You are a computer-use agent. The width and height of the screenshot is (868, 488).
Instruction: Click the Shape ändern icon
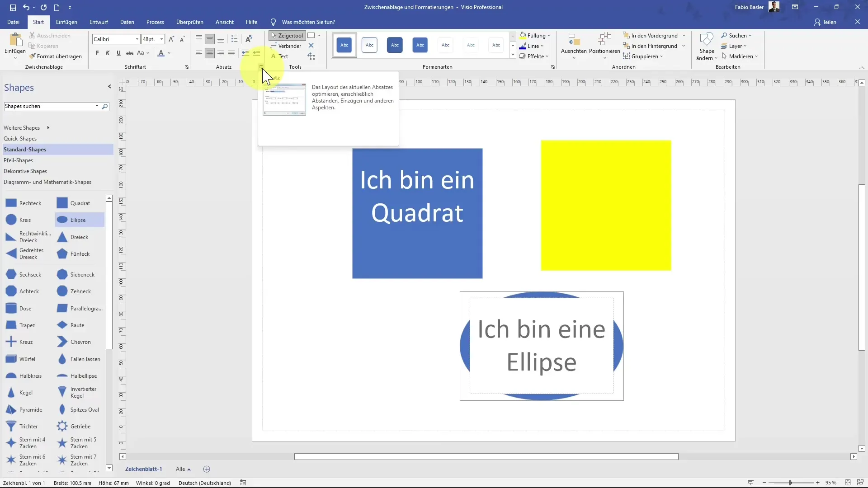[x=707, y=40]
